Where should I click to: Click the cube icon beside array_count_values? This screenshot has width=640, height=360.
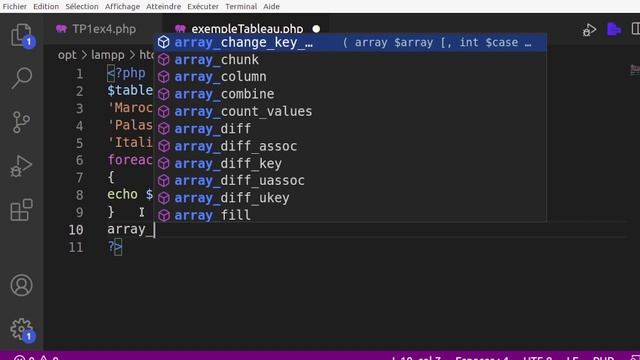click(164, 111)
